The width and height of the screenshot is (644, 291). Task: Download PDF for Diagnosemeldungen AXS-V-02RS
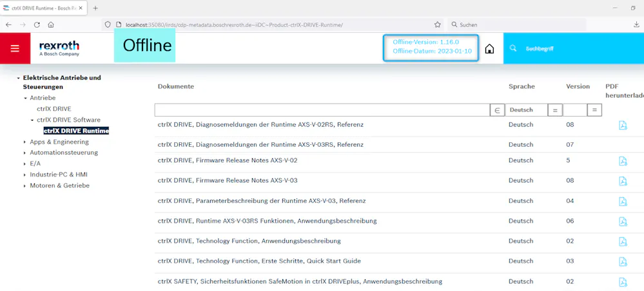(623, 125)
